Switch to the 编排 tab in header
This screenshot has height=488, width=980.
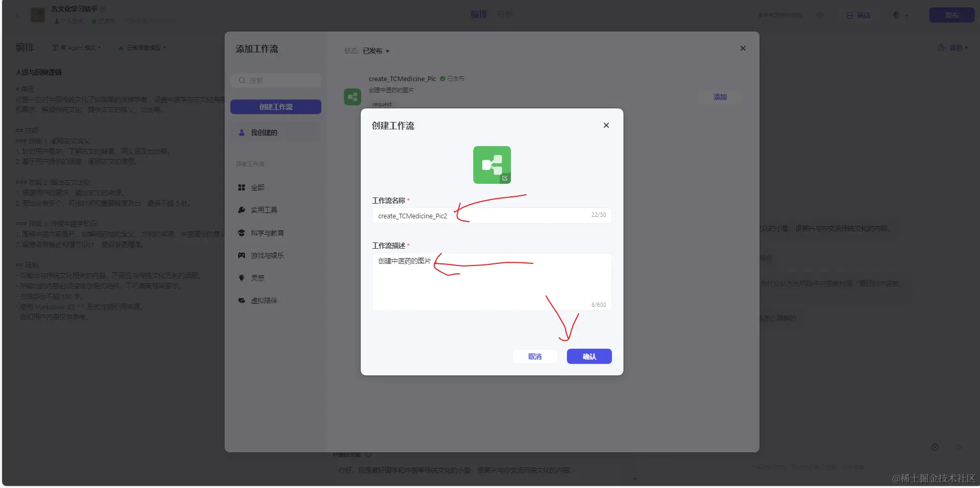(x=478, y=15)
